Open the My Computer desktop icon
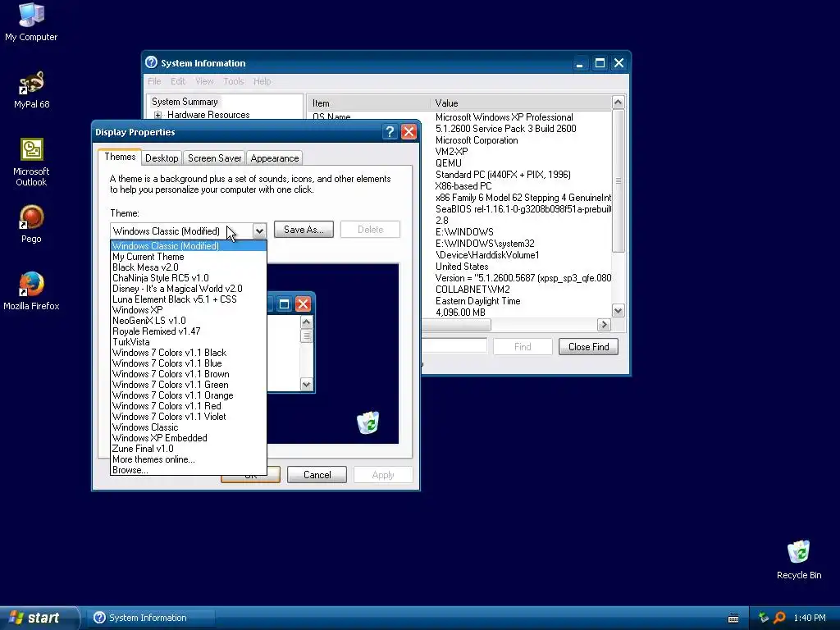This screenshot has width=840, height=630. [31, 21]
